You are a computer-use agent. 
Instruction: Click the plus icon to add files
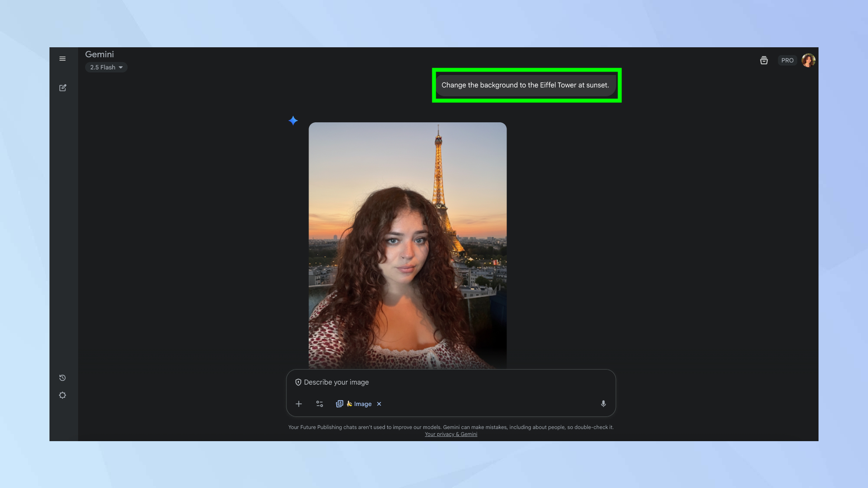(299, 404)
